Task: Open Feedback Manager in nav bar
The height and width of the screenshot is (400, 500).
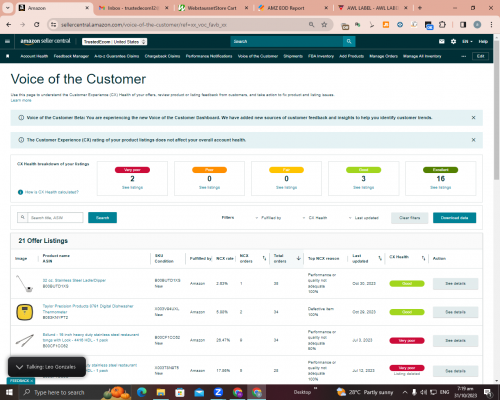Action: coord(71,56)
